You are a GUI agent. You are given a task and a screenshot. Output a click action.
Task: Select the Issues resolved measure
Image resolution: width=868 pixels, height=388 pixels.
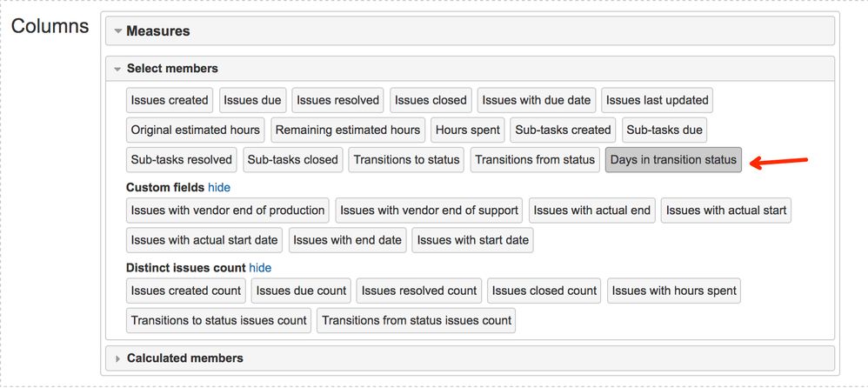coord(337,100)
